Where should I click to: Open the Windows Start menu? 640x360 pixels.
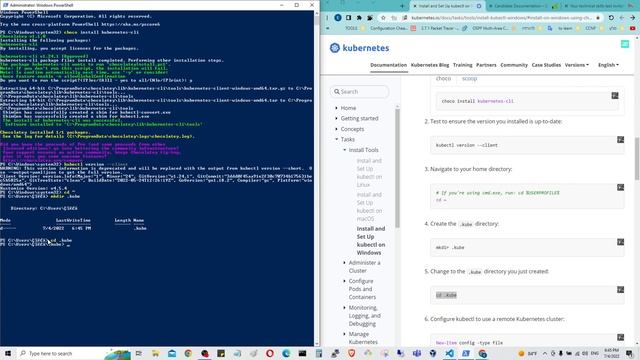pyautogui.click(x=8, y=353)
